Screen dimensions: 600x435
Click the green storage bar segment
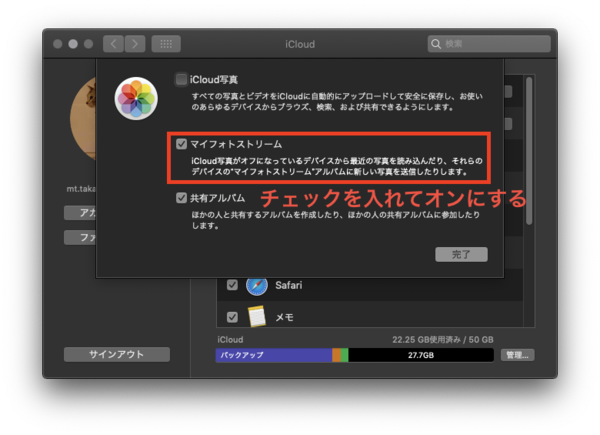pos(344,355)
